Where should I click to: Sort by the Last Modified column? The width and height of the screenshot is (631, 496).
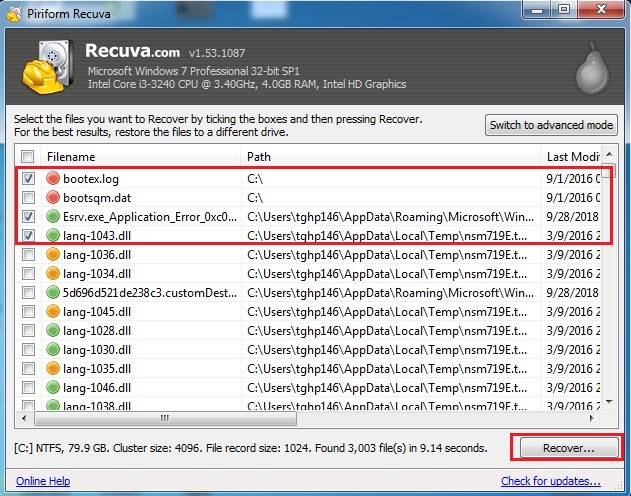pyautogui.click(x=571, y=156)
